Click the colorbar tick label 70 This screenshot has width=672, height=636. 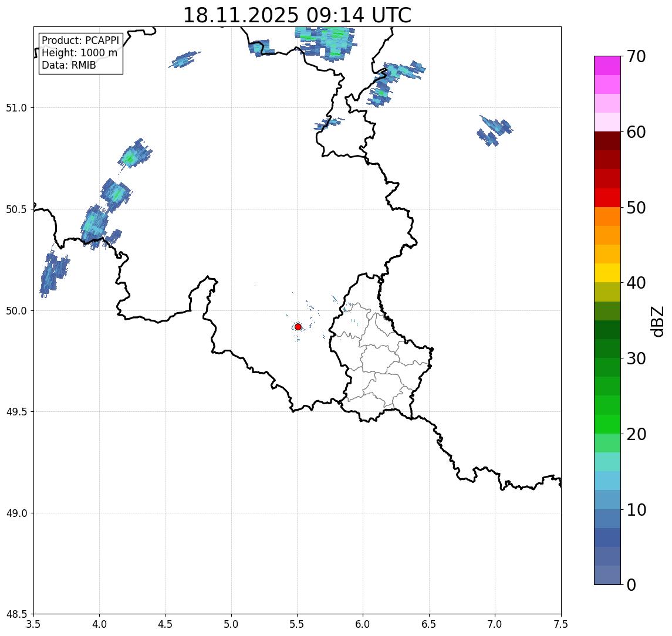[636, 56]
